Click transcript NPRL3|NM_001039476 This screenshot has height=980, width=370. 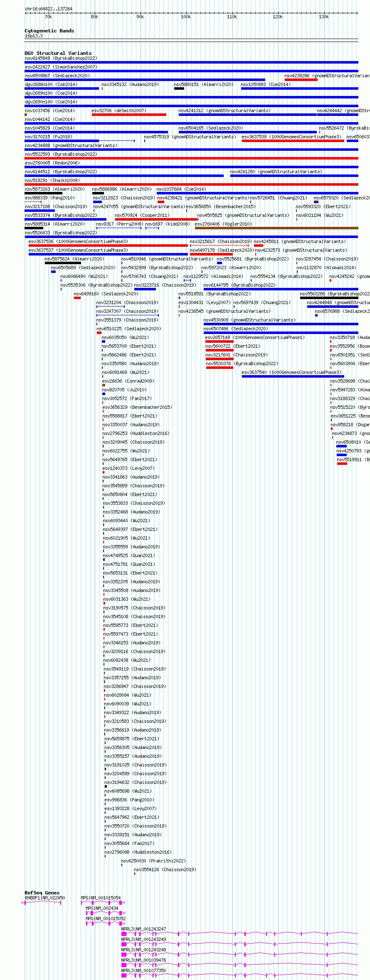(143, 960)
